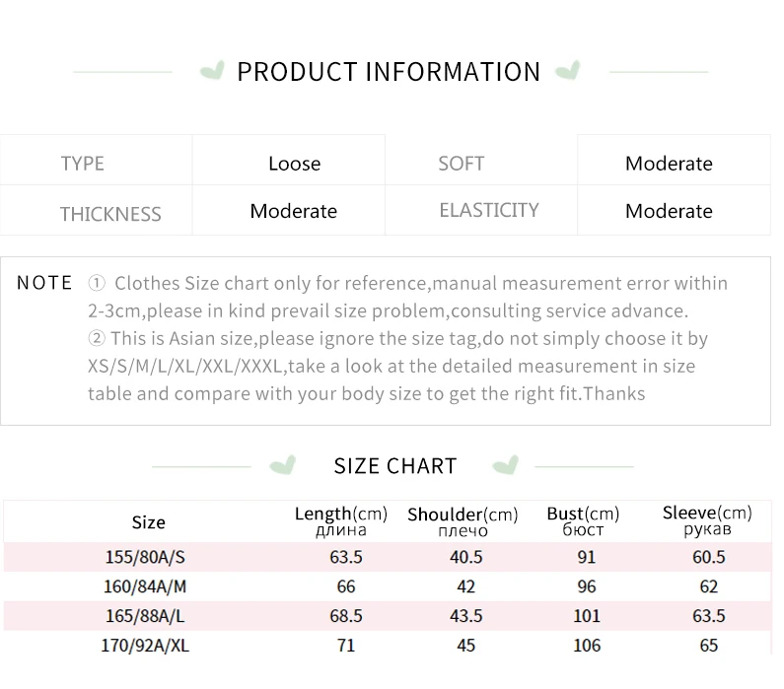This screenshot has height=689, width=784.
Task: Click the heart icon left of SIZE CHART
Action: pyautogui.click(x=283, y=465)
